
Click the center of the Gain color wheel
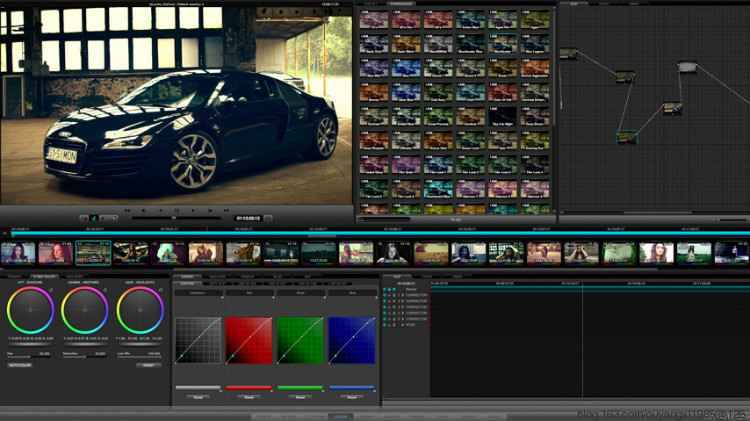(140, 310)
